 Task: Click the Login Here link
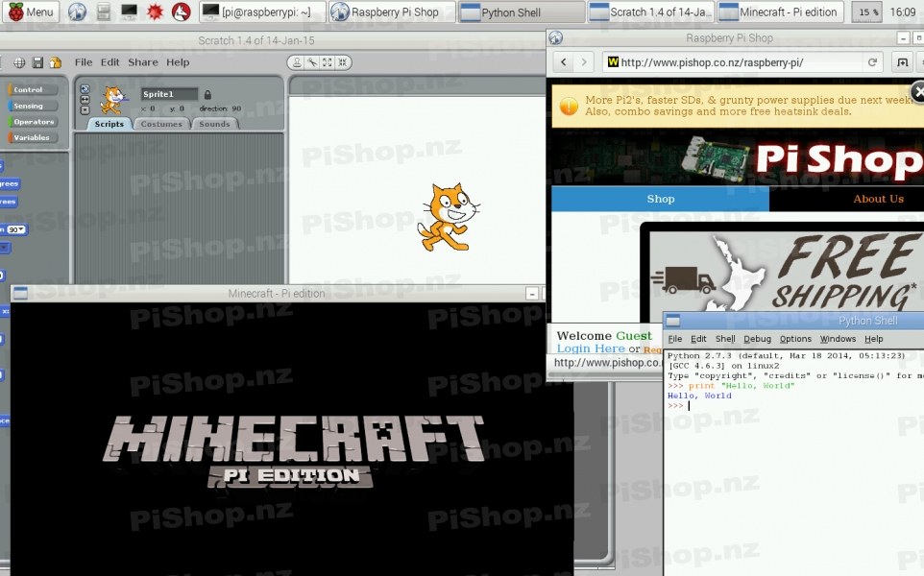(x=590, y=348)
